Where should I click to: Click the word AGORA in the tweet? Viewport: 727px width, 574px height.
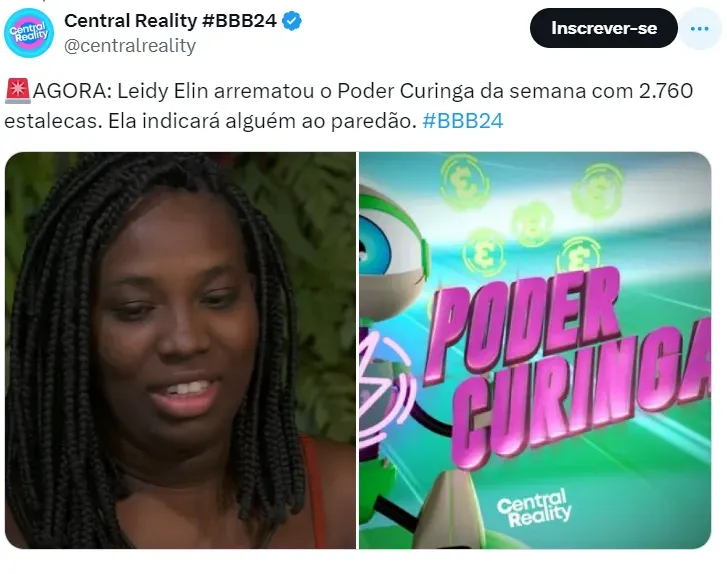coord(70,91)
